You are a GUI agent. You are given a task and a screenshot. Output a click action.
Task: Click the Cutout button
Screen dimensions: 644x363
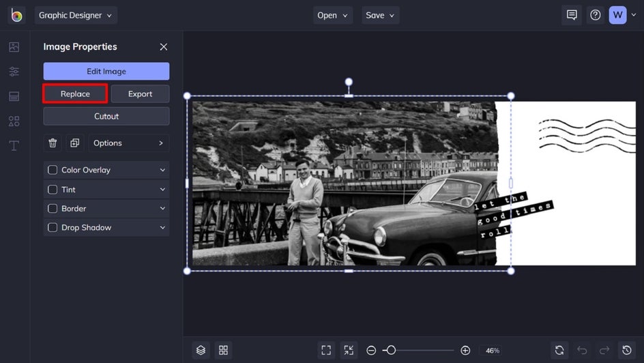tap(106, 117)
